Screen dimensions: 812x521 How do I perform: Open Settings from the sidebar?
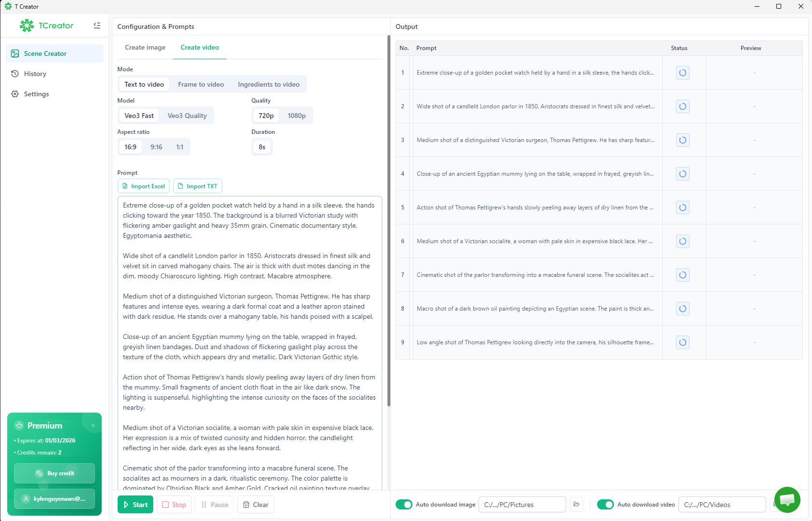point(36,94)
